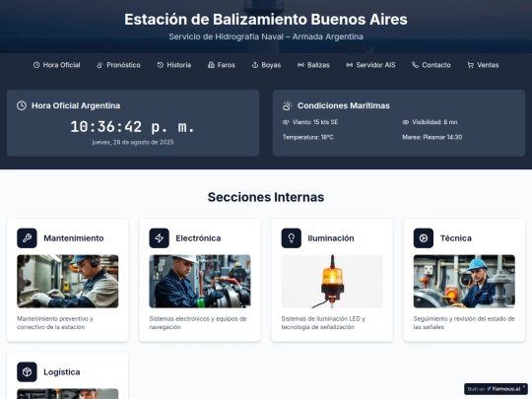This screenshot has width=532, height=399.
Task: Go to the Pronóstico section
Action: (118, 65)
